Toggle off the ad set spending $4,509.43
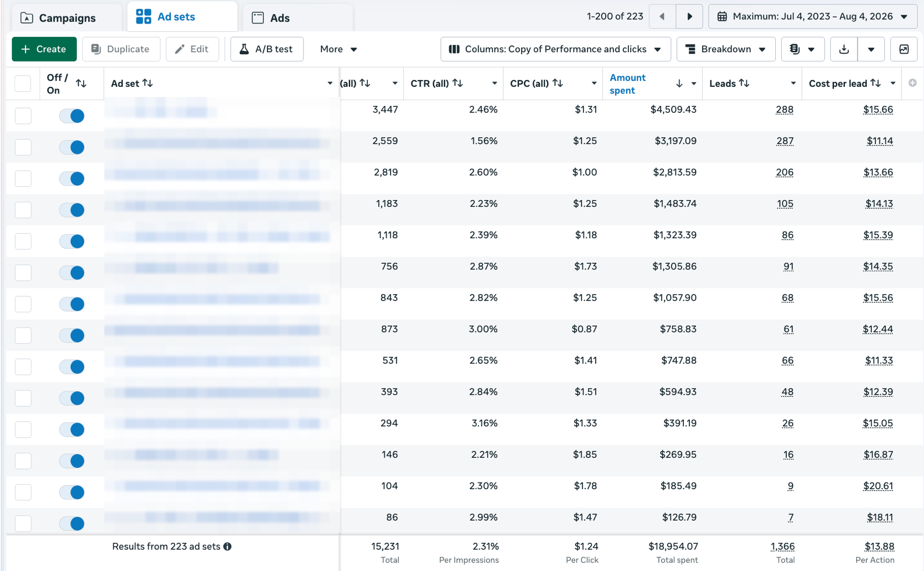 pos(72,116)
